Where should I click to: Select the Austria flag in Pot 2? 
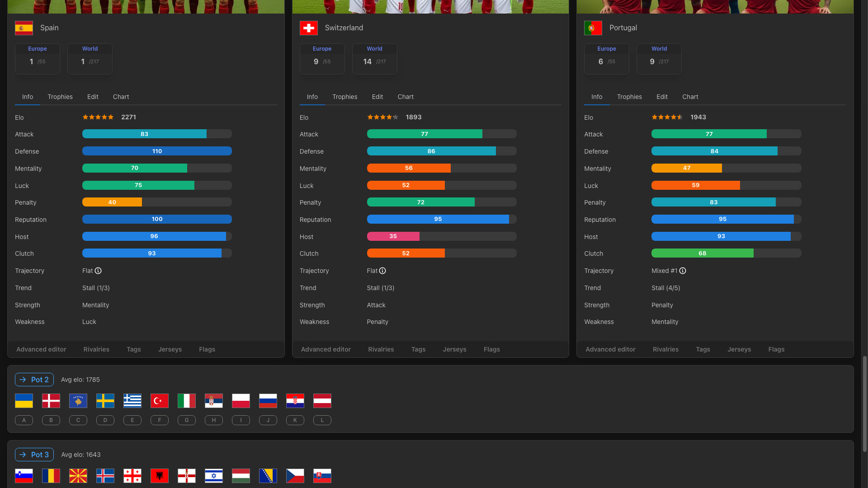(322, 401)
